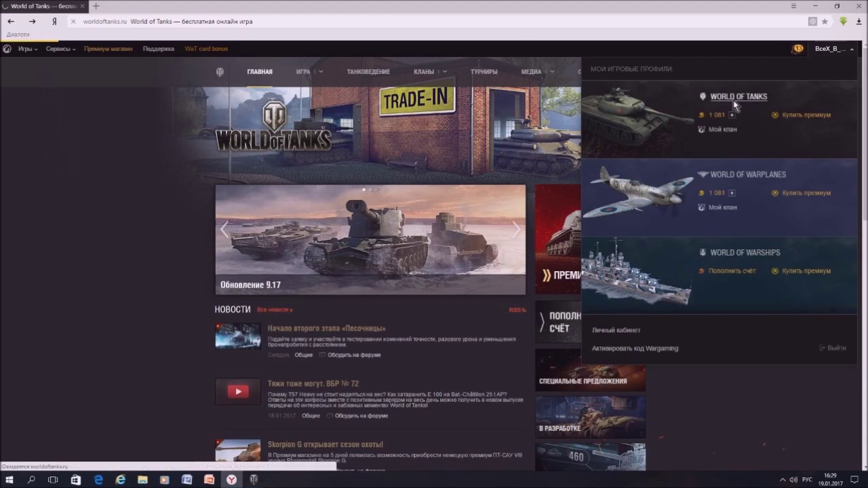This screenshot has height=488, width=868.
Task: Open Обновление 9.17 carousel banner
Action: pos(370,240)
